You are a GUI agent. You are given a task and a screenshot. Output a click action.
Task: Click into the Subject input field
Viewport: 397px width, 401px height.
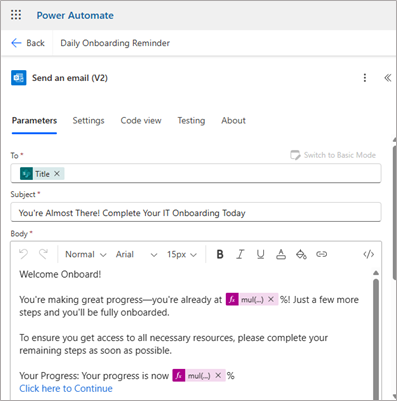[x=196, y=212]
